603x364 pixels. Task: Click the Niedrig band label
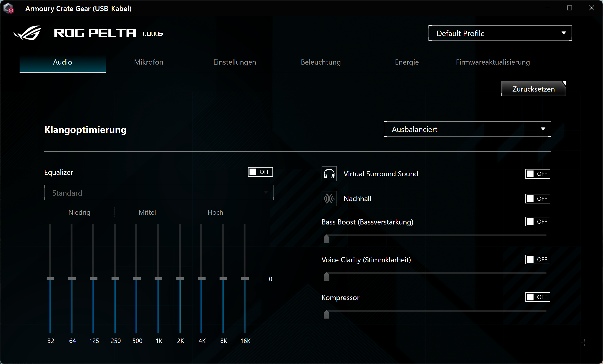click(79, 212)
